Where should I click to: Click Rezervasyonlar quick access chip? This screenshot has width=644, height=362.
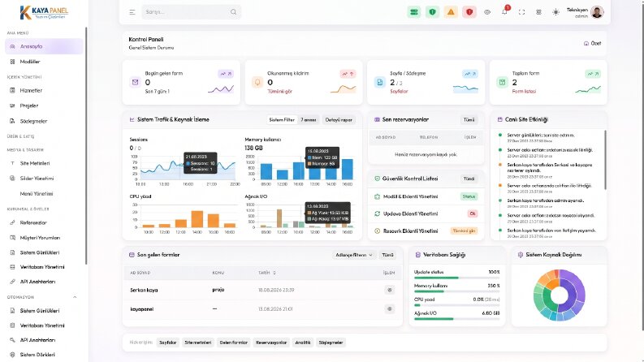coord(271,343)
